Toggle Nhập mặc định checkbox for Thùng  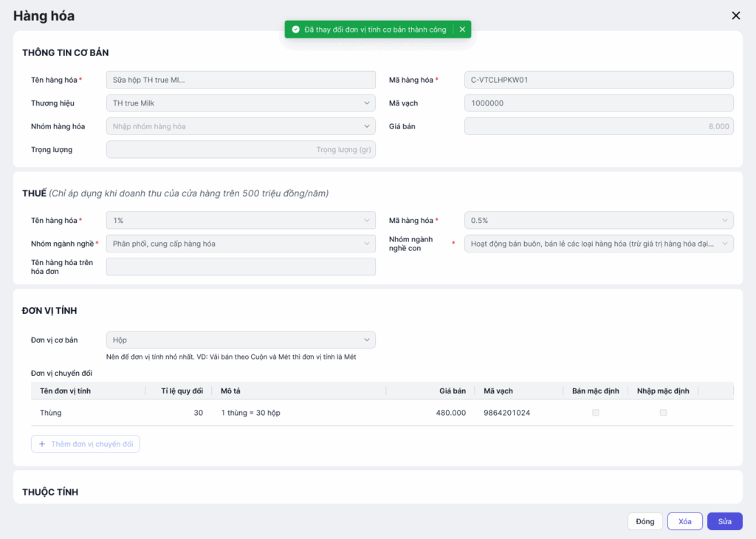[663, 413]
